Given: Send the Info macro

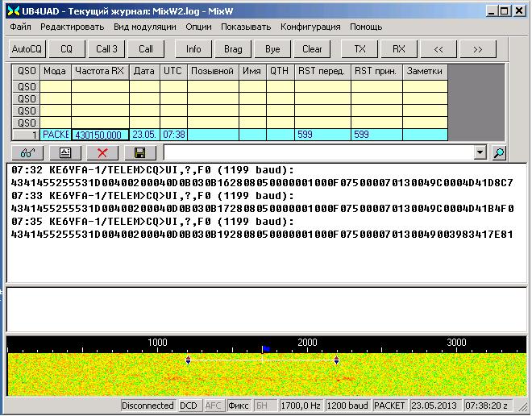Looking at the screenshot, I should point(193,49).
